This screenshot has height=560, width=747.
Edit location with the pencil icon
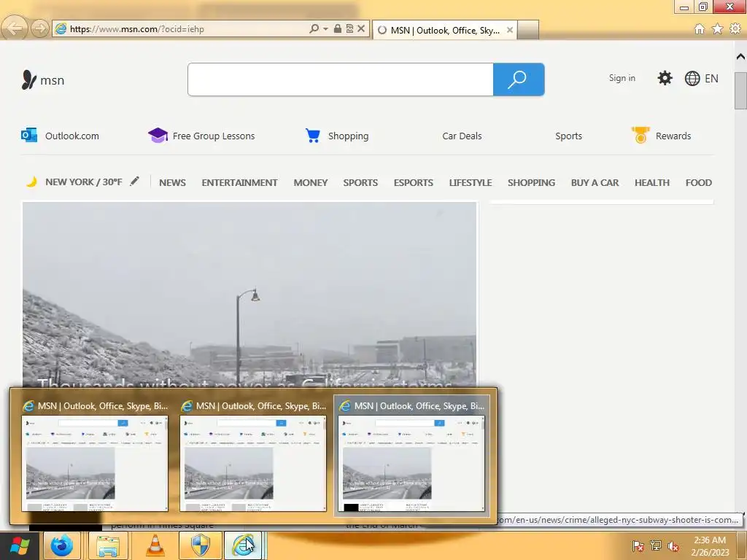(135, 182)
